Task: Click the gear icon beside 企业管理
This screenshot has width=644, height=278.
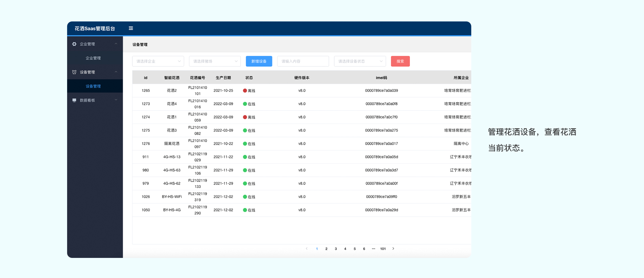Action: coord(74,44)
